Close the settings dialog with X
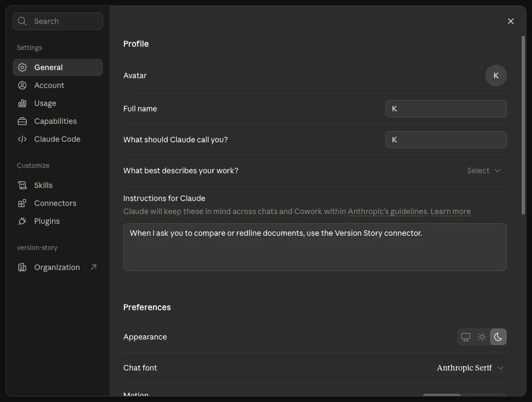Image resolution: width=532 pixels, height=402 pixels. point(511,21)
